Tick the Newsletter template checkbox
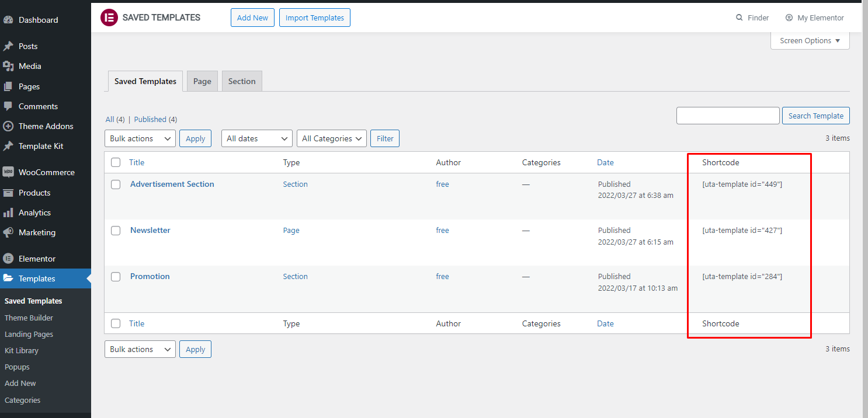 116,231
